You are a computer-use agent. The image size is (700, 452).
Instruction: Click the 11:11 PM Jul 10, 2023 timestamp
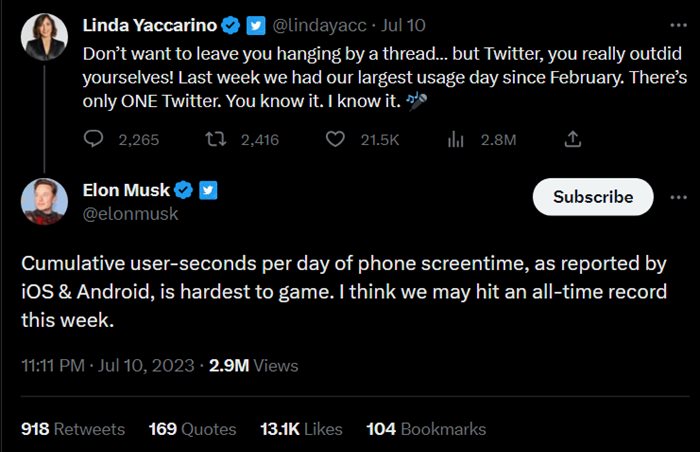click(x=108, y=366)
